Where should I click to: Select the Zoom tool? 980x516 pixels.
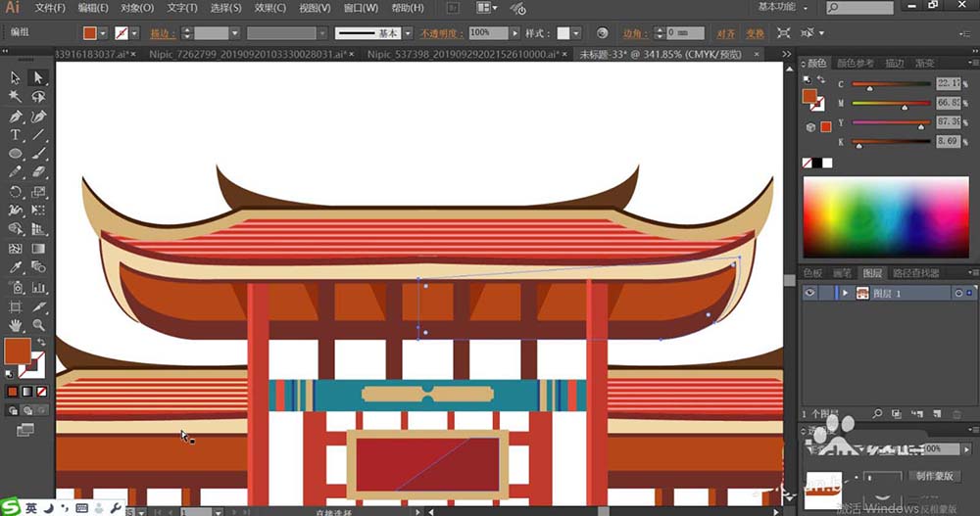38,325
